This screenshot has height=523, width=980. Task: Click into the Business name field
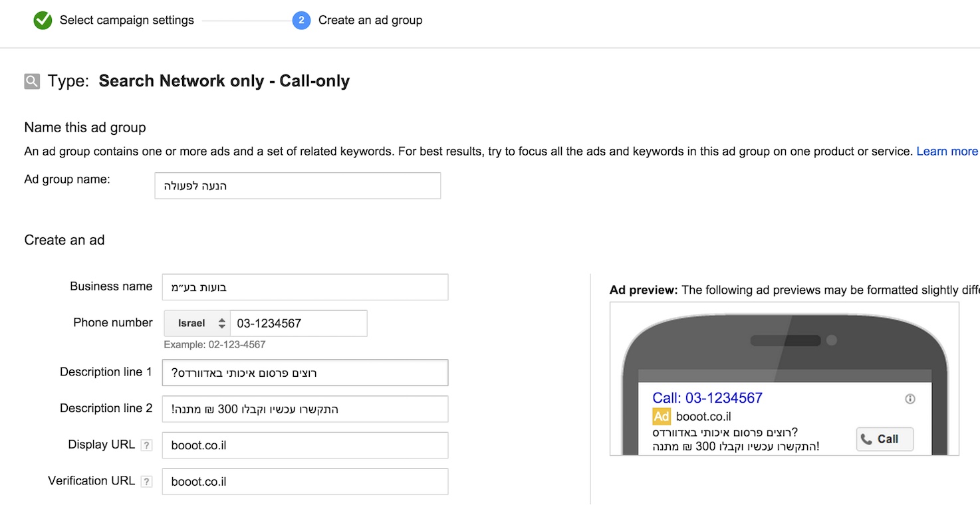tap(305, 287)
